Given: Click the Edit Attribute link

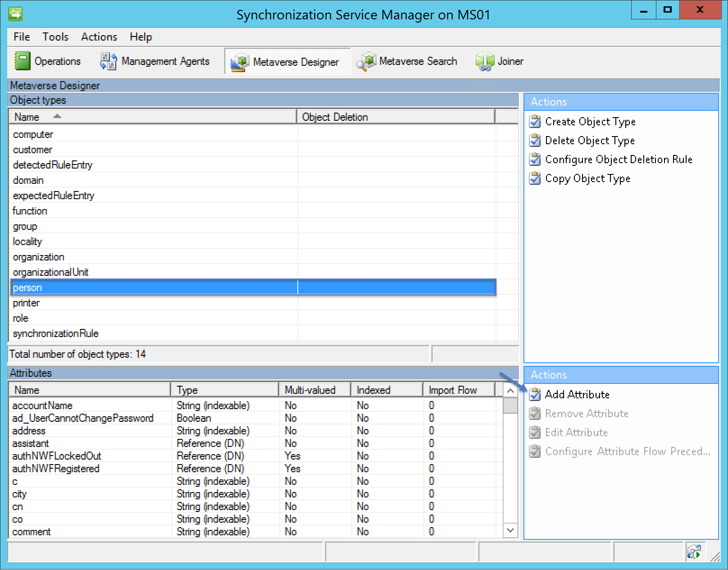Looking at the screenshot, I should pyautogui.click(x=576, y=433).
